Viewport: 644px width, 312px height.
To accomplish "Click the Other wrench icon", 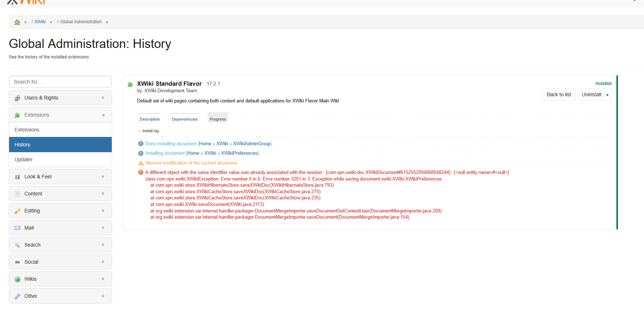I will (17, 296).
